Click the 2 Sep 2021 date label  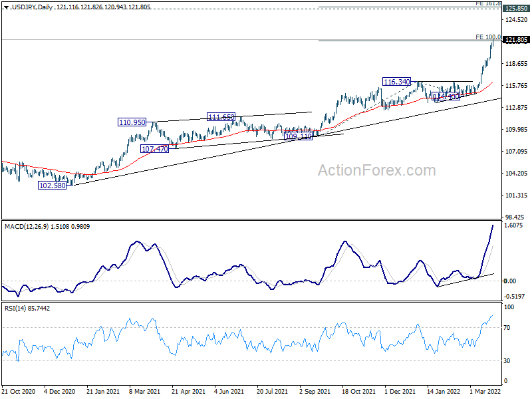point(315,392)
